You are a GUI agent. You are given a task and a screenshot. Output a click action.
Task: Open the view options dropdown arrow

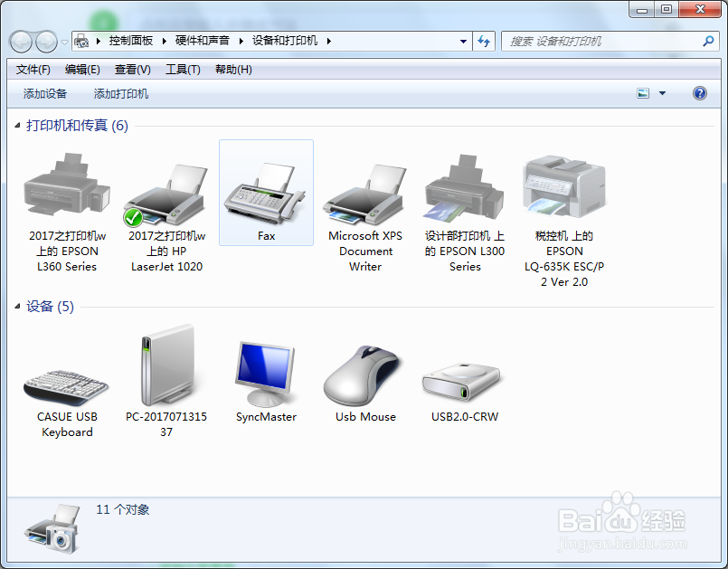click(663, 93)
